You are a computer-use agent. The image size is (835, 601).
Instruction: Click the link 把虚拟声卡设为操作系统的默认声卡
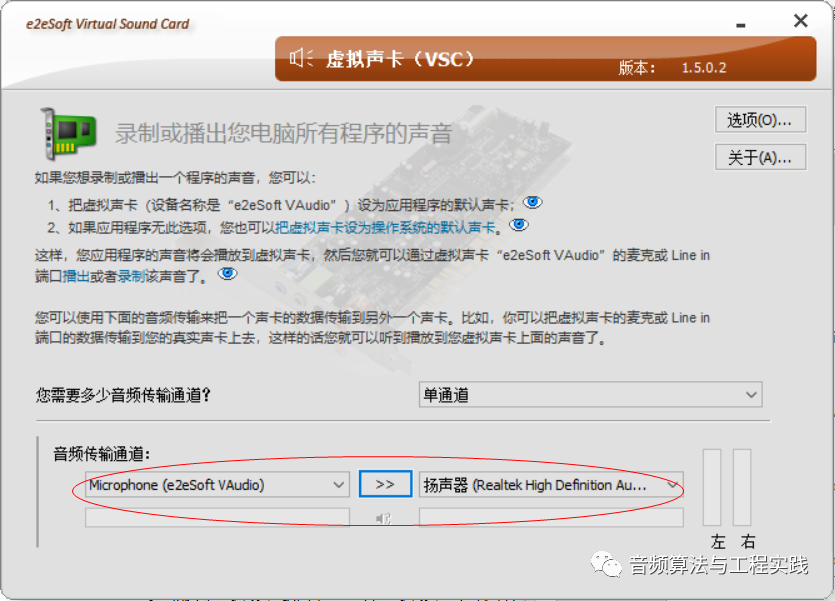point(386,228)
